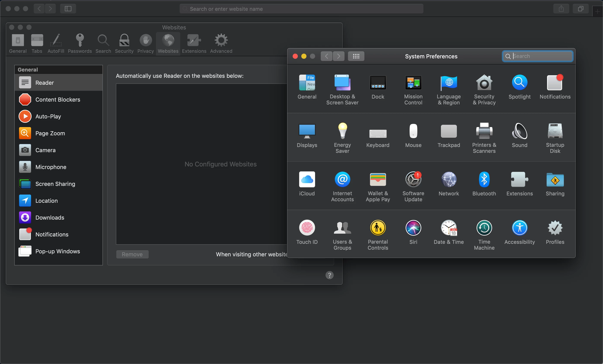
Task: Select Content Blockers in sidebar
Action: tap(58, 100)
